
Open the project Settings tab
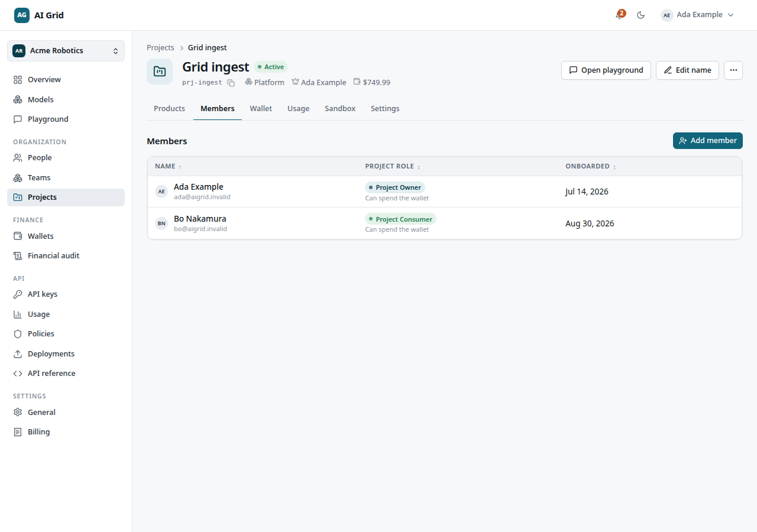tap(385, 109)
